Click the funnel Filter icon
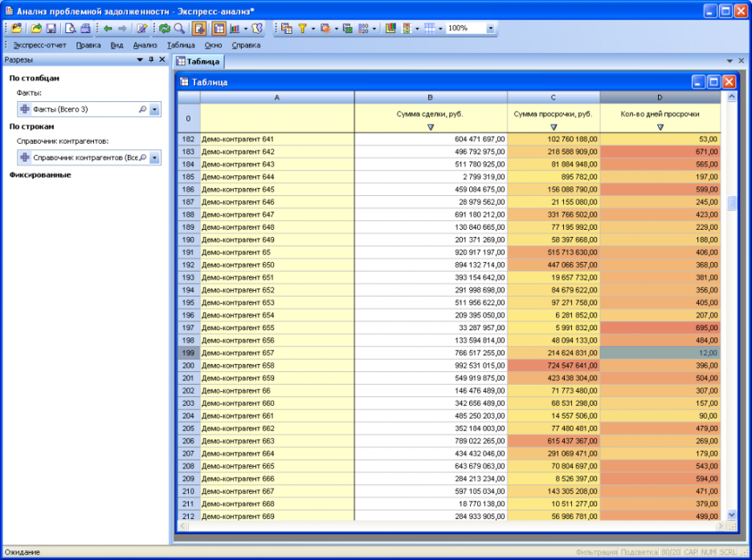The height and width of the screenshot is (560, 752). click(x=303, y=29)
